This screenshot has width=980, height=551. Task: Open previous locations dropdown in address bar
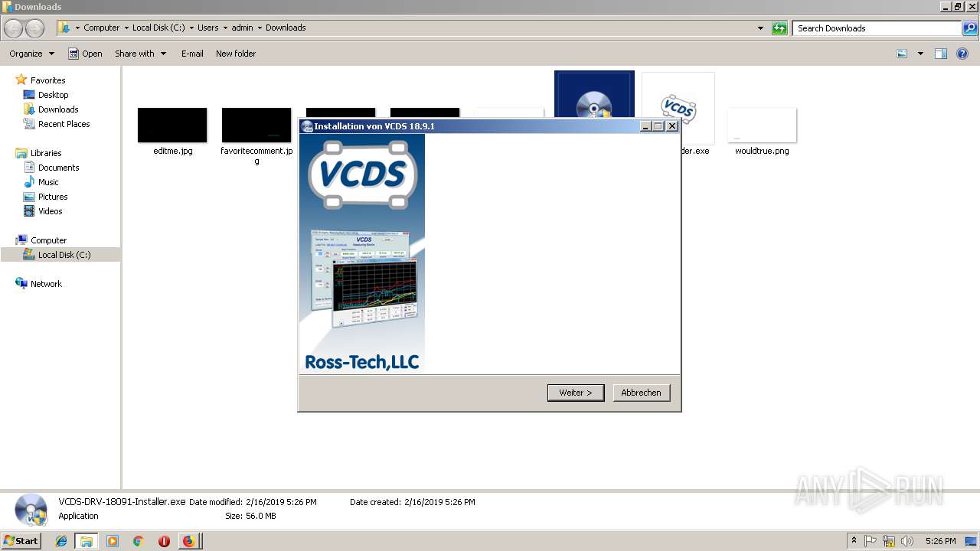[x=760, y=28]
